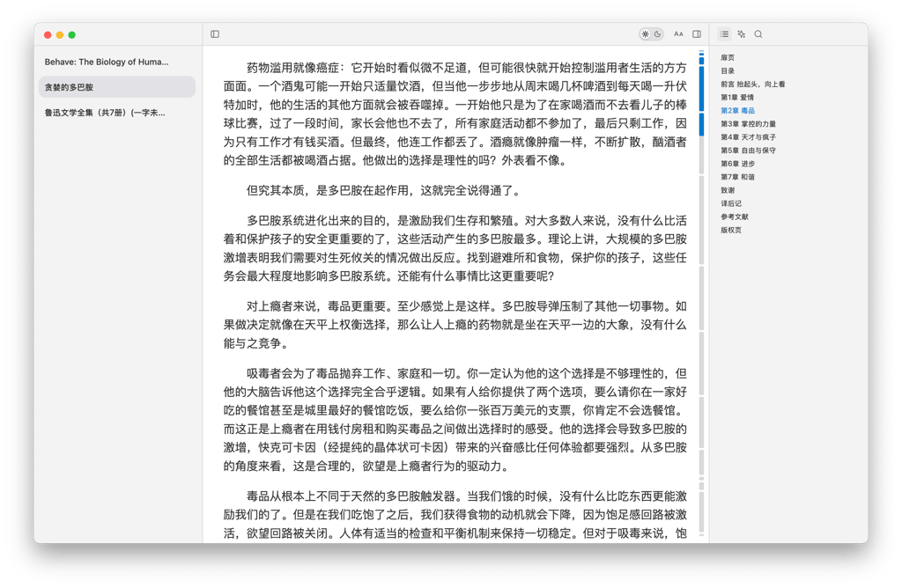Open the table of contents list icon
This screenshot has height=588, width=902.
723,33
